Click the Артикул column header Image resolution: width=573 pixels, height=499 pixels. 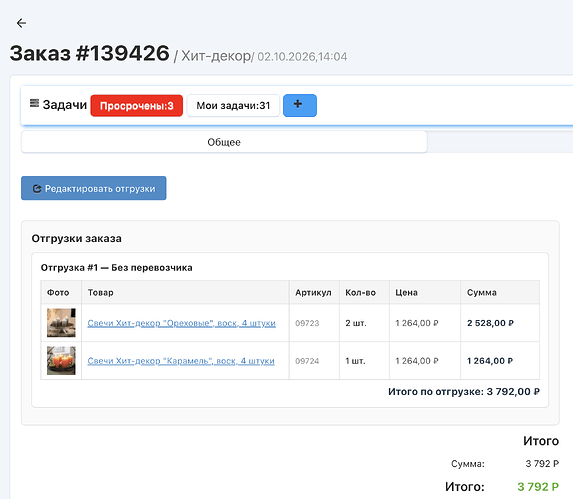[x=313, y=292]
